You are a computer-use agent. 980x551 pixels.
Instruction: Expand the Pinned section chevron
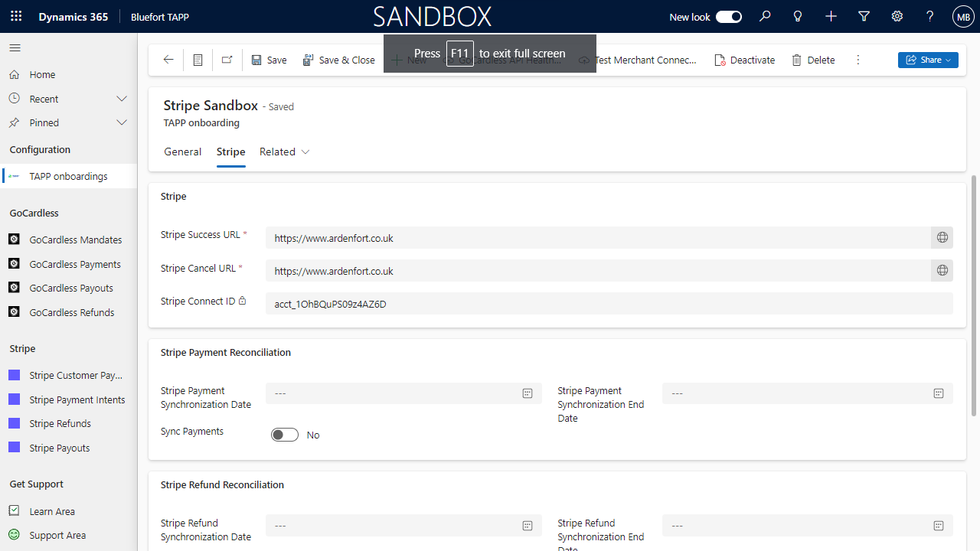coord(121,122)
